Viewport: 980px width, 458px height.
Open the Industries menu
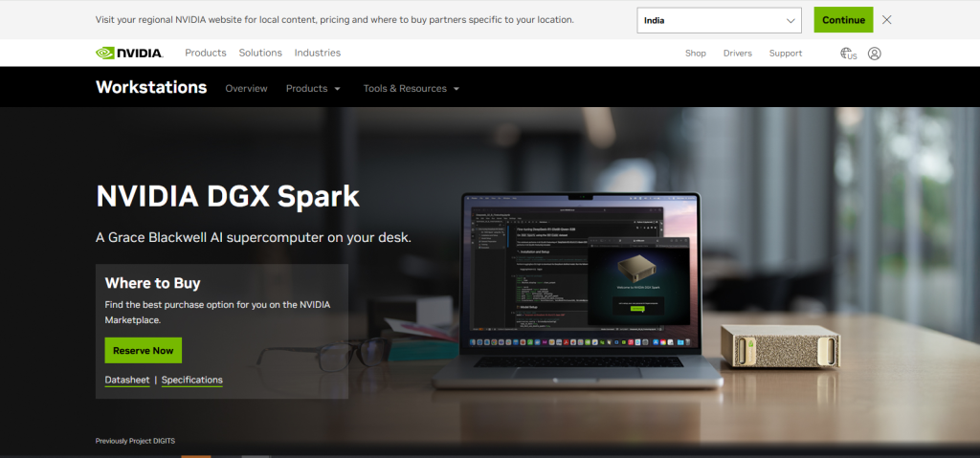tap(318, 54)
